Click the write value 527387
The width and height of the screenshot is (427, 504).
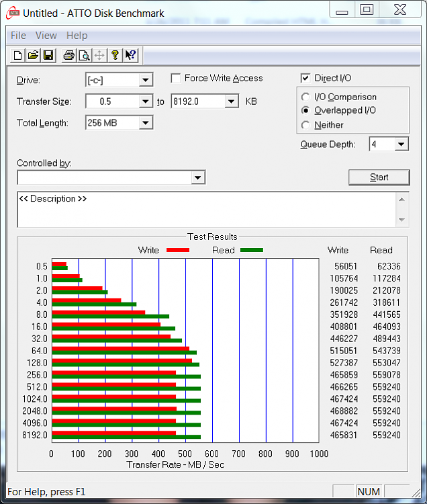[x=344, y=363]
